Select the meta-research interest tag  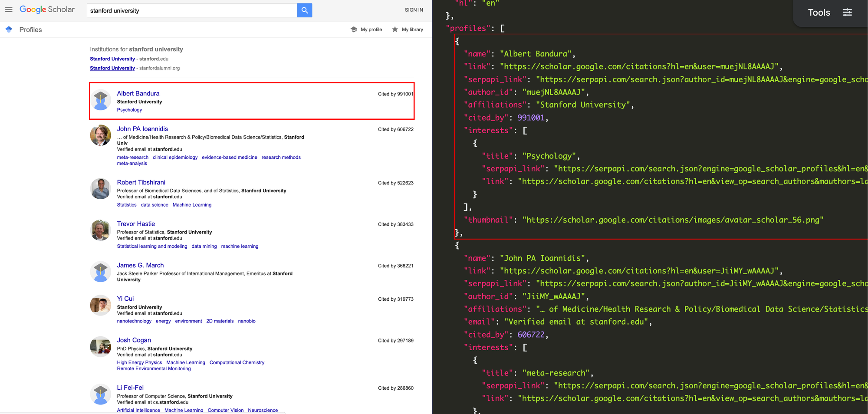(x=133, y=158)
